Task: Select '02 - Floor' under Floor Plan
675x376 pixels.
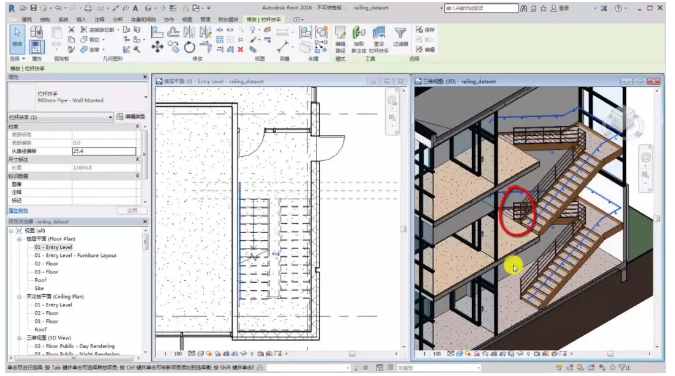Action: pos(46,264)
